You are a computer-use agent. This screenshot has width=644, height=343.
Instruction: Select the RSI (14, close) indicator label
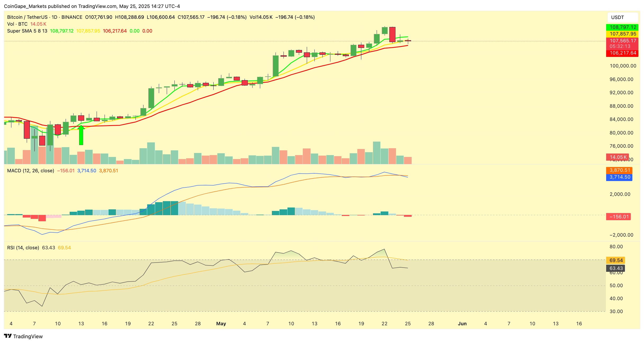point(23,248)
